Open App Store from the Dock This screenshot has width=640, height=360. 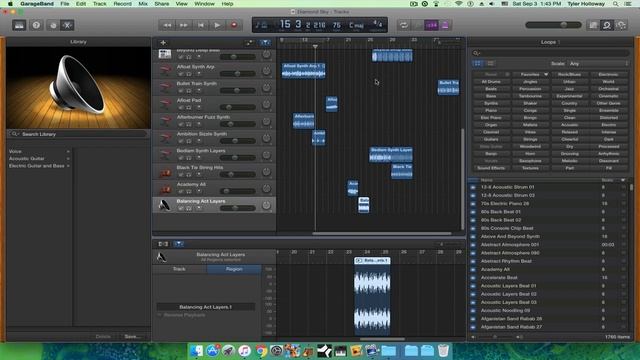(x=212, y=351)
